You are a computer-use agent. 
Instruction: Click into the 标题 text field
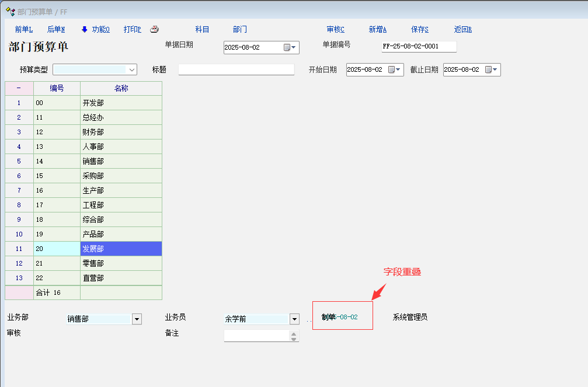click(x=236, y=69)
